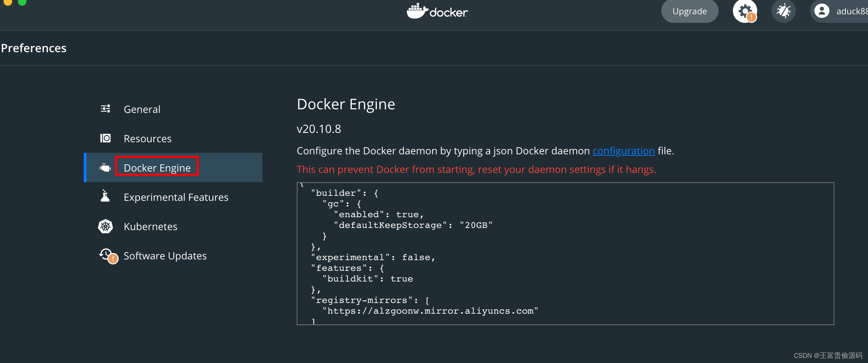Click the Preferences page title
This screenshot has width=868, height=363.
[34, 48]
